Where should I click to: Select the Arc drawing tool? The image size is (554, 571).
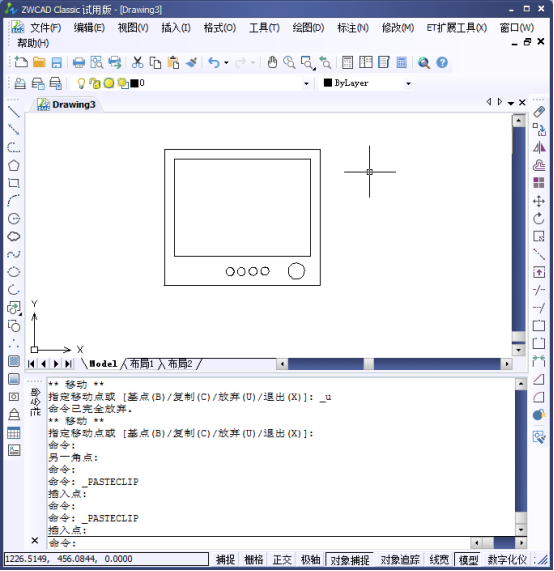pyautogui.click(x=14, y=201)
